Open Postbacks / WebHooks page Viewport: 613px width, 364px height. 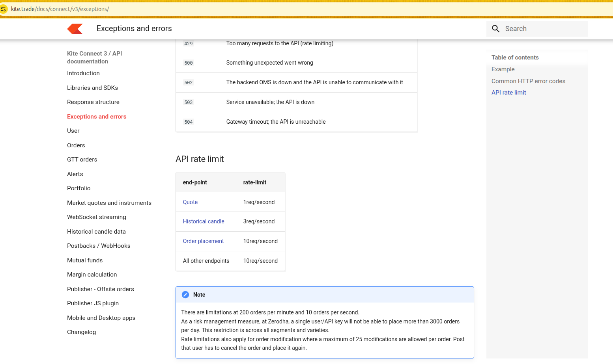99,246
